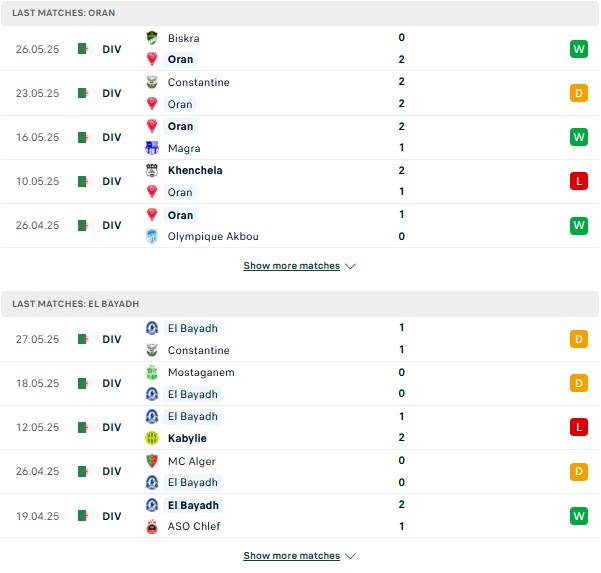
Task: Click the ASO Chlef team logo
Action: (x=152, y=527)
